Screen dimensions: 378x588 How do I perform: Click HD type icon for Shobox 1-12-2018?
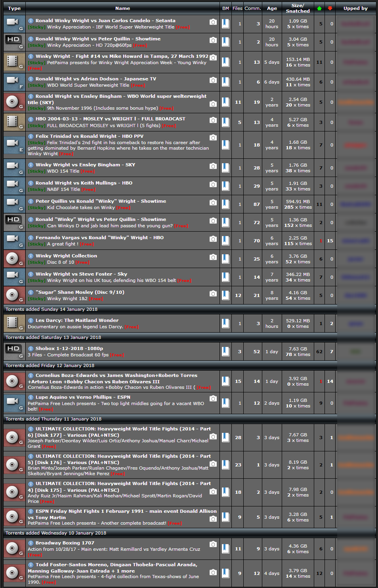14,351
